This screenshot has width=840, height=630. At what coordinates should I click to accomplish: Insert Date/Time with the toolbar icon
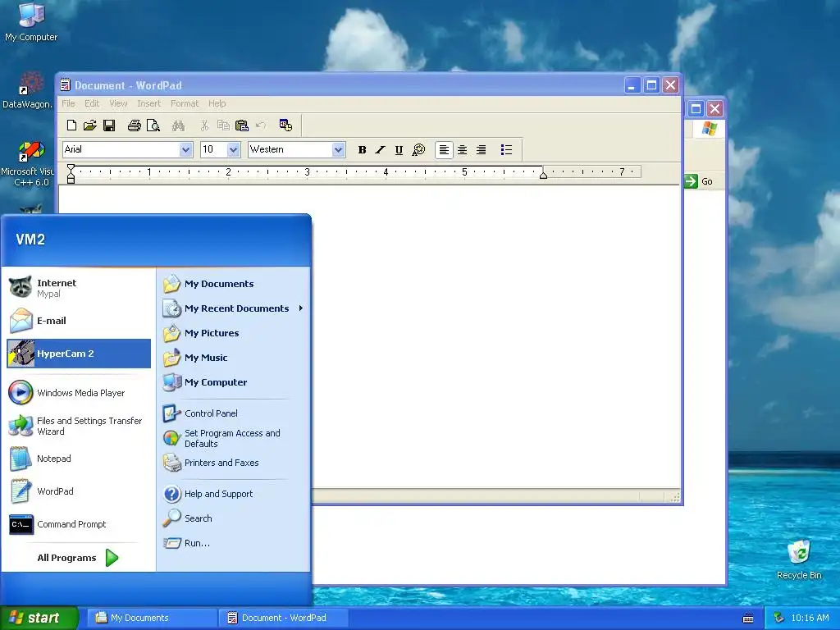point(285,126)
